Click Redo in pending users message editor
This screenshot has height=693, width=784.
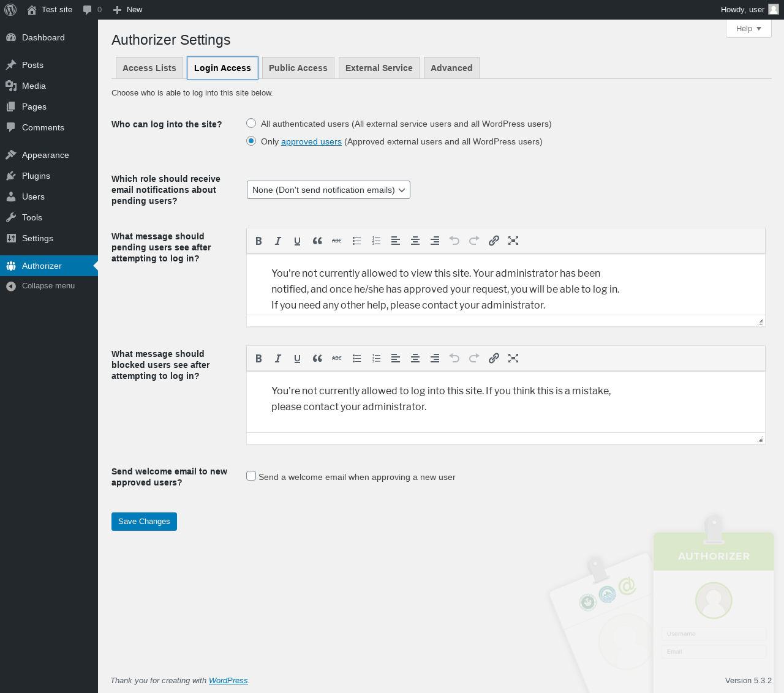tap(474, 241)
